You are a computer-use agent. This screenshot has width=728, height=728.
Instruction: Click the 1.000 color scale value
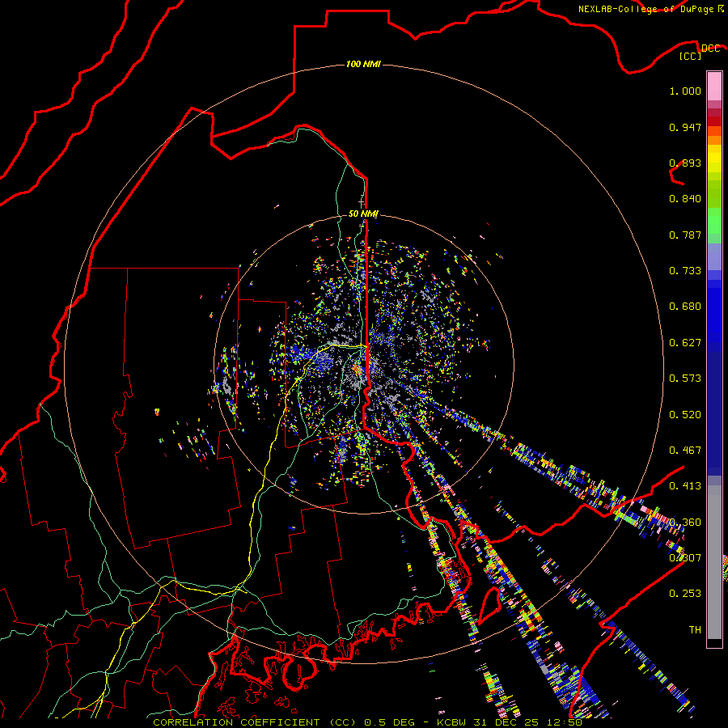[x=685, y=91]
